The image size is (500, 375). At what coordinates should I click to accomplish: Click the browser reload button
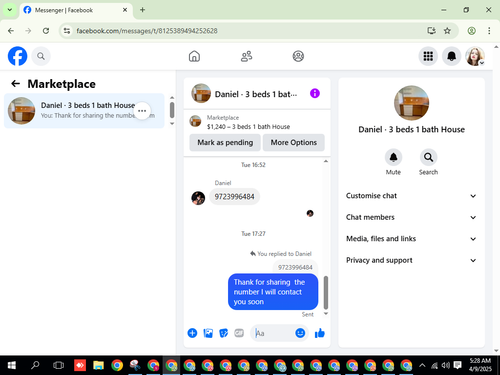pyautogui.click(x=46, y=31)
